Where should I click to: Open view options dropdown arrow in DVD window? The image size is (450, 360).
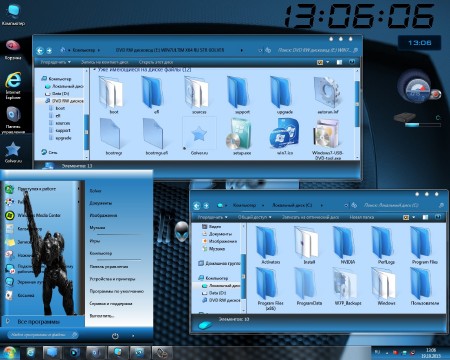click(x=328, y=62)
